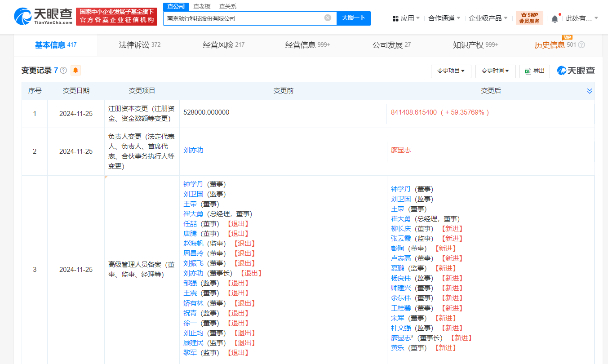Click the TianYanCha logo
The height and width of the screenshot is (364, 608).
[43, 17]
